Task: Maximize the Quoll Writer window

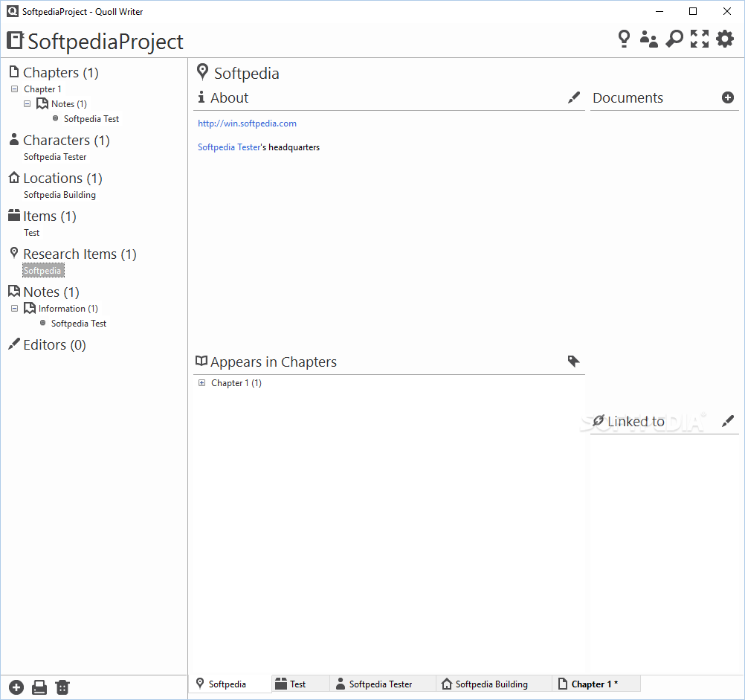Action: 693,11
